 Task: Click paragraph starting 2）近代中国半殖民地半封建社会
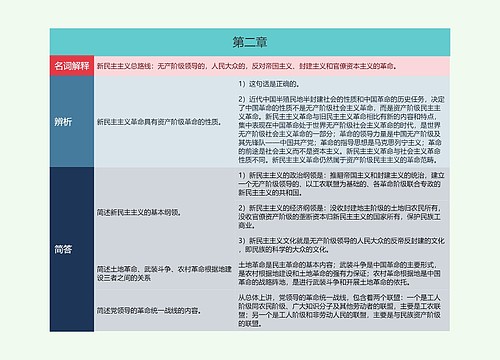coord(341,130)
